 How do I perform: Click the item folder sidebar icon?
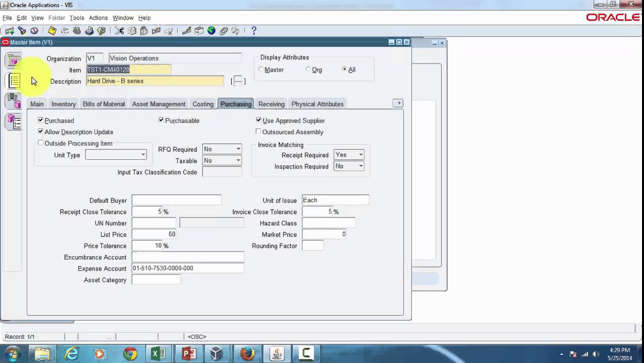click(x=14, y=61)
